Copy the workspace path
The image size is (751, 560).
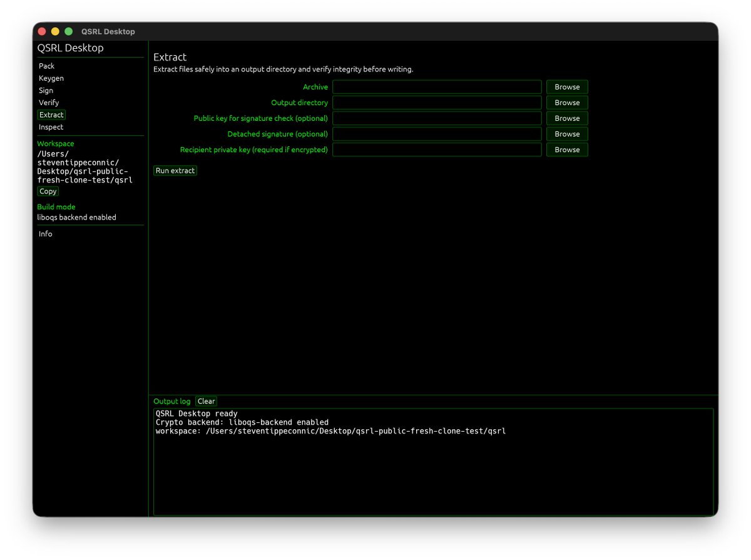(x=48, y=191)
